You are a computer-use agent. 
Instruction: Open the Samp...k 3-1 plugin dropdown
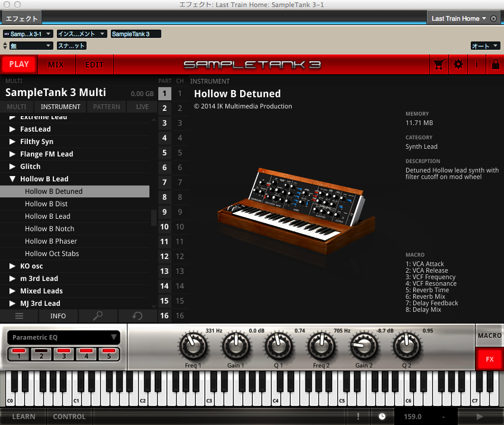click(28, 34)
